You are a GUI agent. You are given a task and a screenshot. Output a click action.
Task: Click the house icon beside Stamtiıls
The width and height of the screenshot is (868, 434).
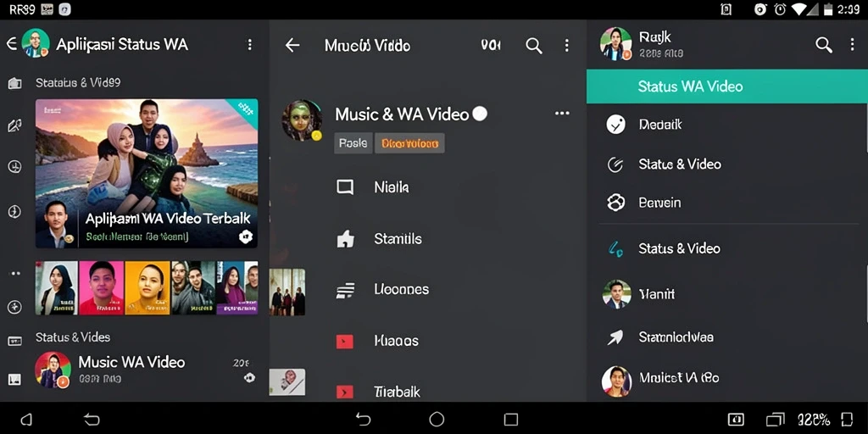tap(346, 239)
